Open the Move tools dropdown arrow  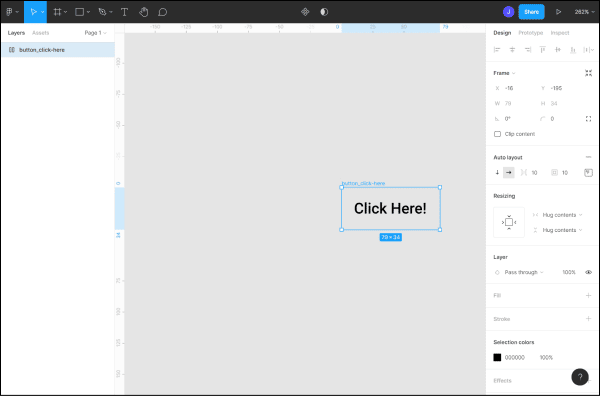42,12
